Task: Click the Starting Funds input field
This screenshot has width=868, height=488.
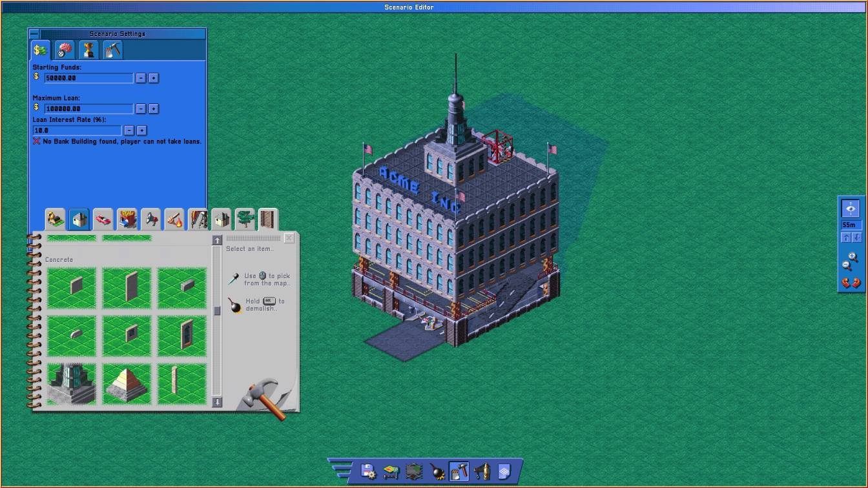Action: pos(89,78)
